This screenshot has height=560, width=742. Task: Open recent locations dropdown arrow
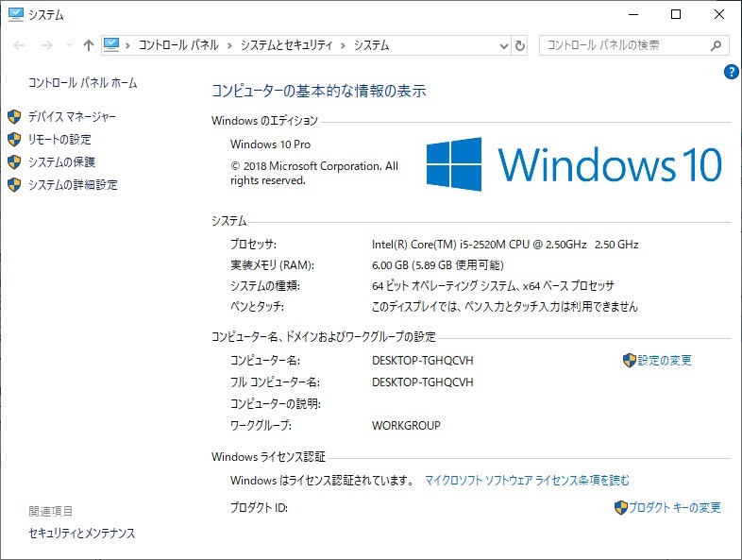click(69, 45)
